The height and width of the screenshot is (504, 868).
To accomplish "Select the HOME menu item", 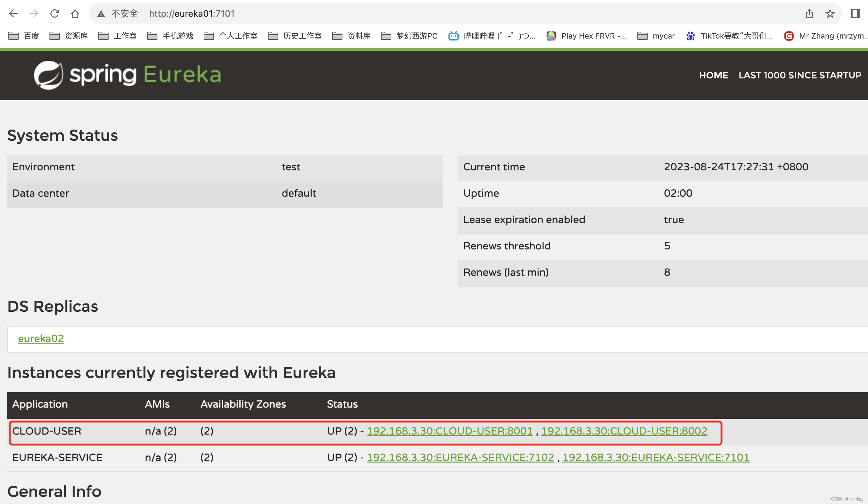I will (x=714, y=75).
